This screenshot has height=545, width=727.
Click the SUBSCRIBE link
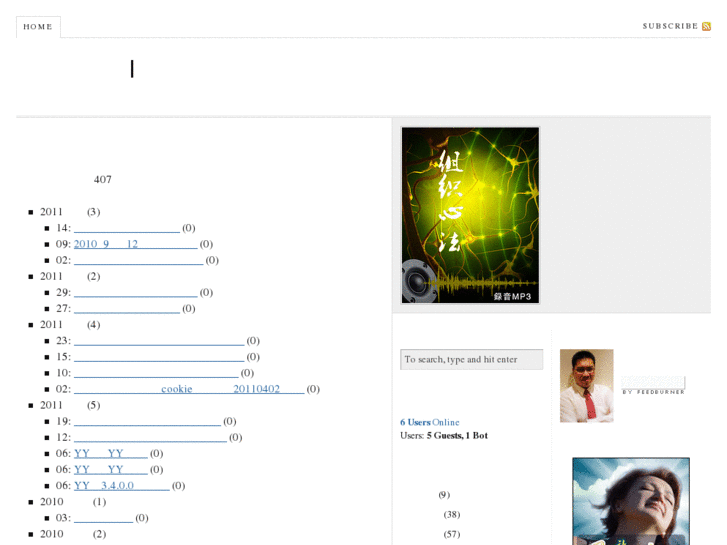click(670, 26)
